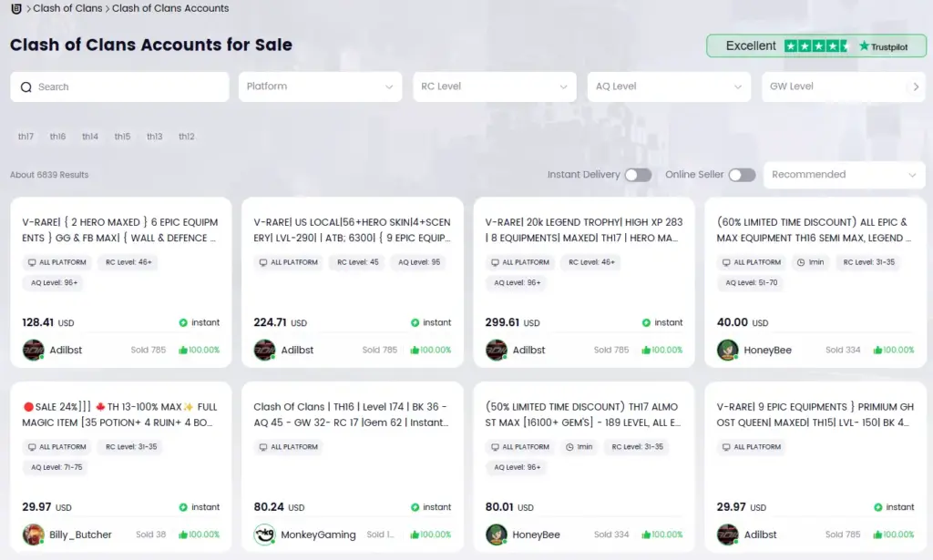Open the Recommended sort dropdown
The image size is (933, 560).
pos(844,175)
